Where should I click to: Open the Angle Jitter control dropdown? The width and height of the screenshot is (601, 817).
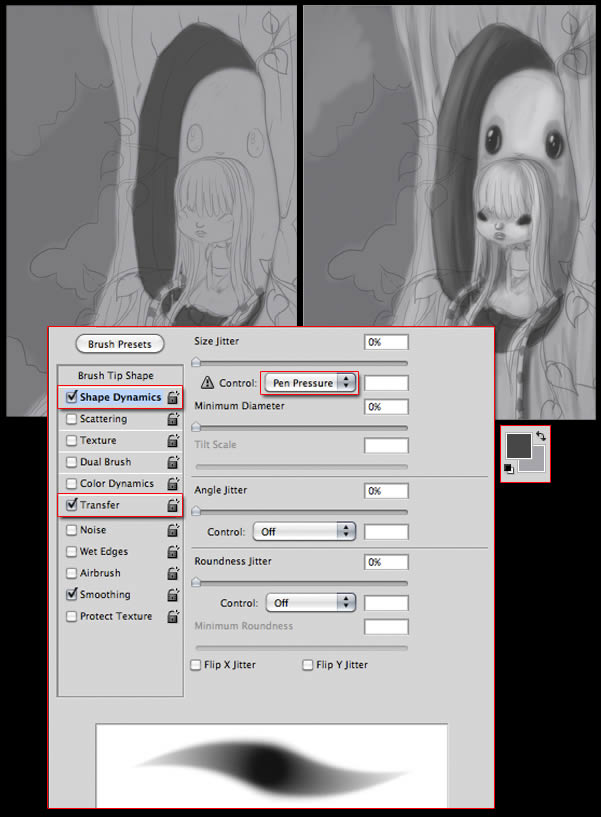304,531
